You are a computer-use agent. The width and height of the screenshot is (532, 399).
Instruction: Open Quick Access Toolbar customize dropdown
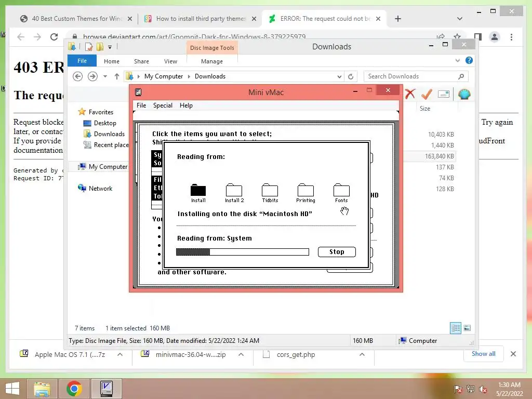click(110, 47)
